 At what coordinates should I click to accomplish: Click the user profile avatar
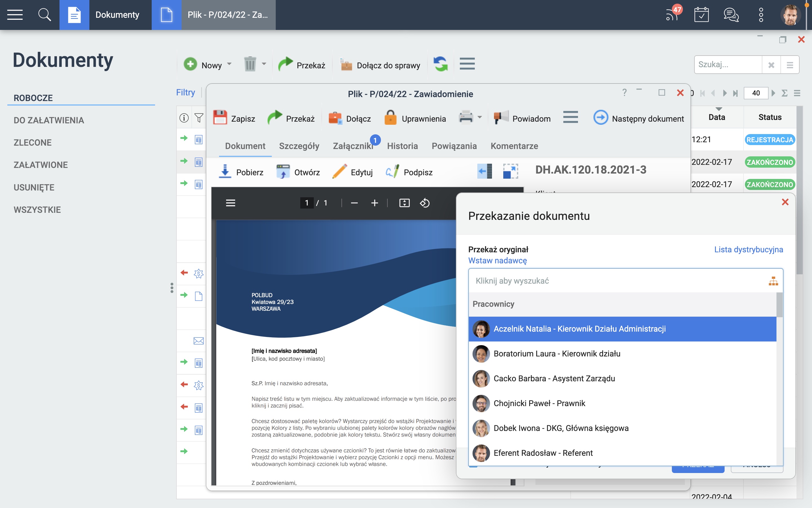click(791, 15)
